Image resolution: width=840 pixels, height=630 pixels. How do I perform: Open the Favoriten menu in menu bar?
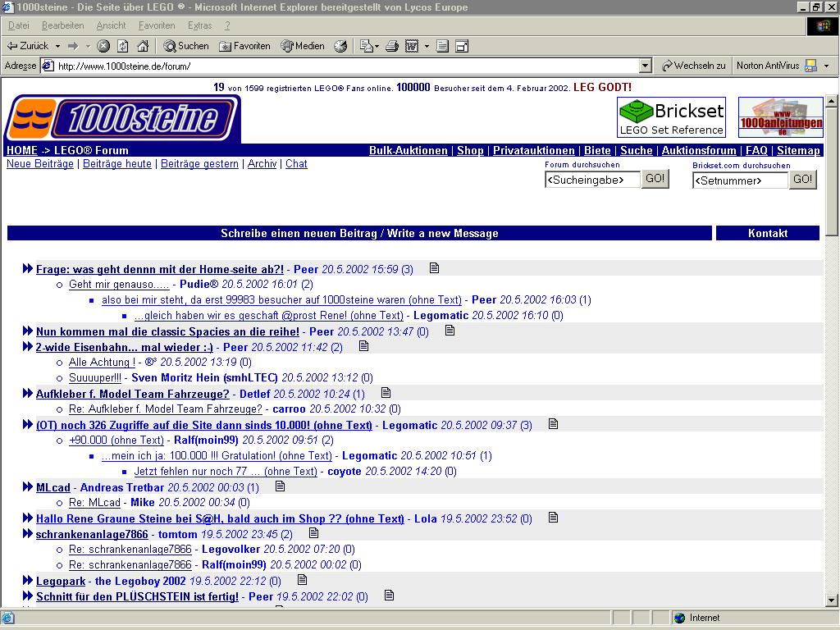point(157,25)
